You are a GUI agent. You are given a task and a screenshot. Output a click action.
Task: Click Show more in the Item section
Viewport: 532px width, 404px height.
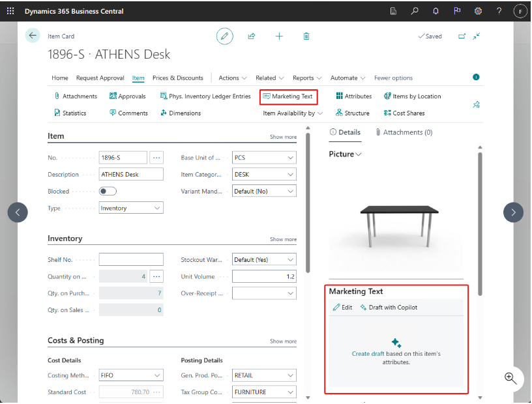click(283, 137)
